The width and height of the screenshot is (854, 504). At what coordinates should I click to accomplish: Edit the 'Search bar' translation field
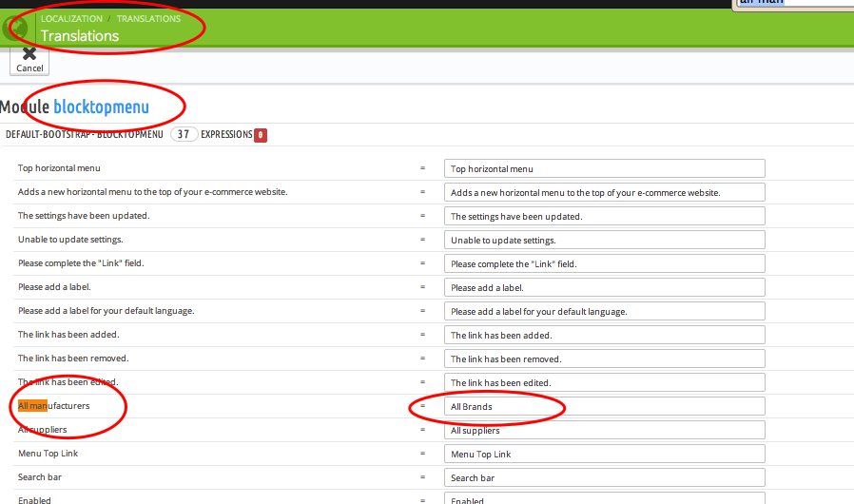coord(605,477)
